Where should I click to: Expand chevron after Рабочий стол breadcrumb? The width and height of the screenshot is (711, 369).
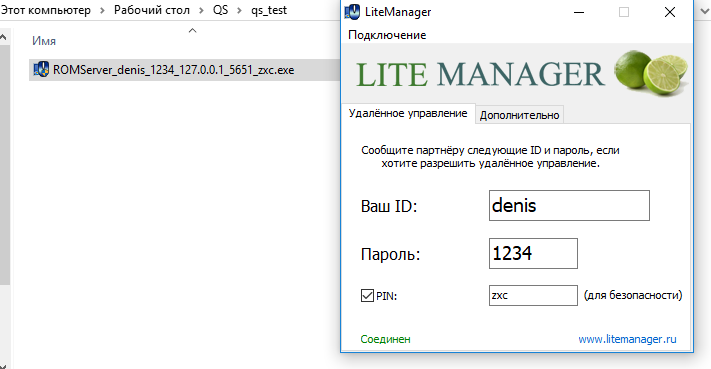click(x=201, y=10)
